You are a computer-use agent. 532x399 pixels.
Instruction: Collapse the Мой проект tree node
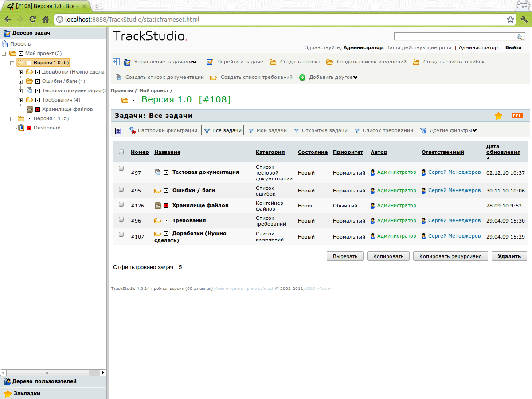tap(4, 53)
